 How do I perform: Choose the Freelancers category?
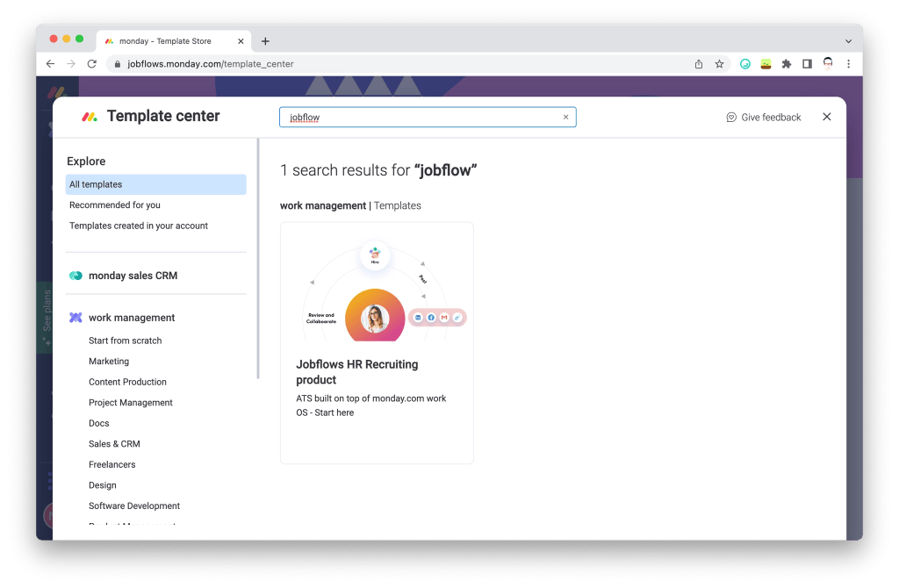click(111, 464)
